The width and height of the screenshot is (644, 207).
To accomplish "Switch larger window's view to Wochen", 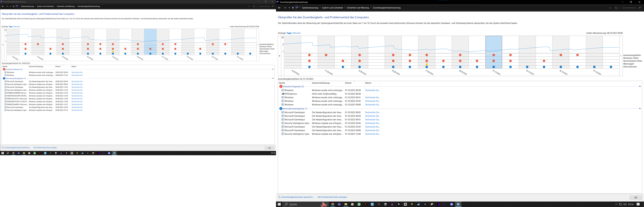I will (x=297, y=33).
